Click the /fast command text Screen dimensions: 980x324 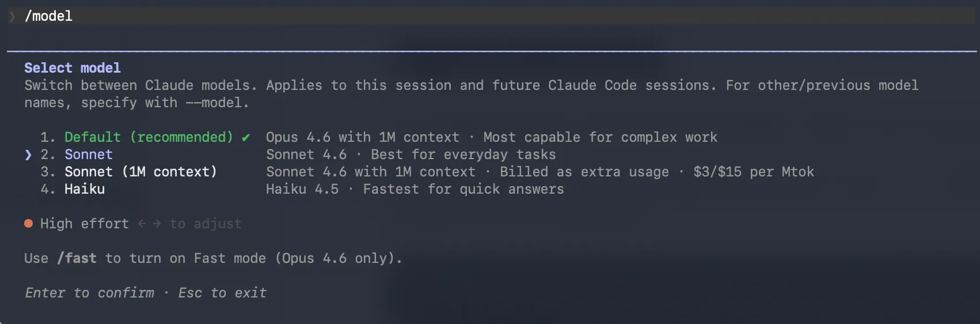click(77, 258)
